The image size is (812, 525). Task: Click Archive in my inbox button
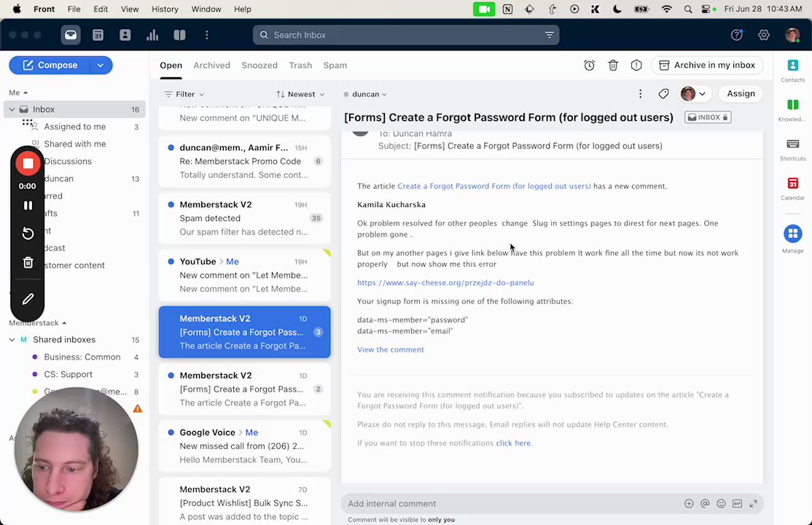[707, 66]
